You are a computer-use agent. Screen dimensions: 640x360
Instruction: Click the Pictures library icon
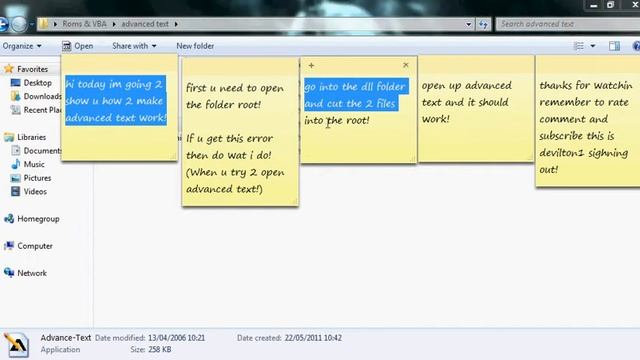click(x=16, y=178)
